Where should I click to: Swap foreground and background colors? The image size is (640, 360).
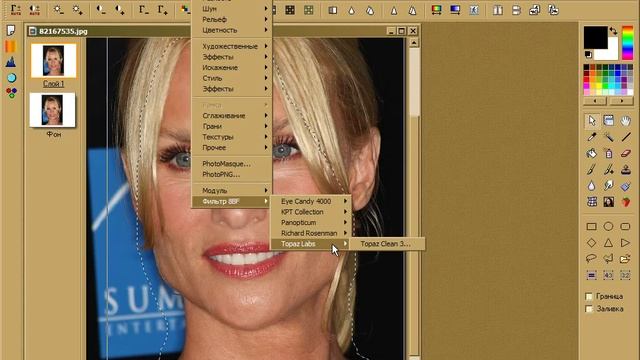tap(613, 31)
